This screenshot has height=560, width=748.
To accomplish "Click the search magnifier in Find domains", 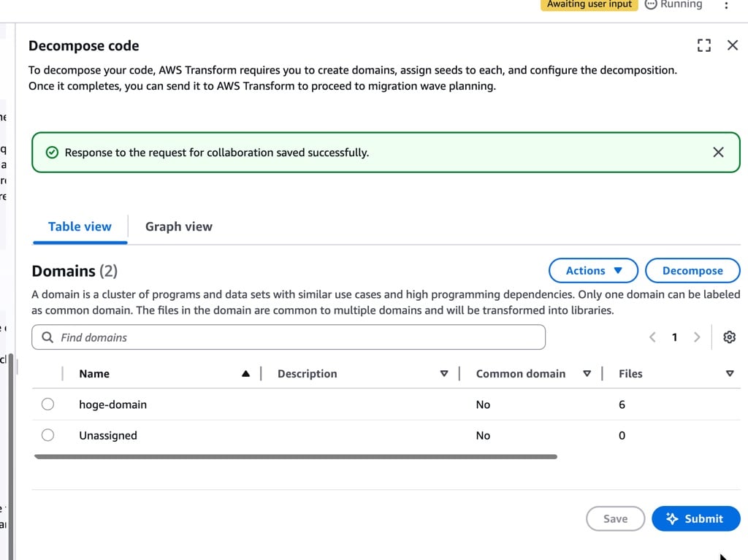I will point(47,337).
